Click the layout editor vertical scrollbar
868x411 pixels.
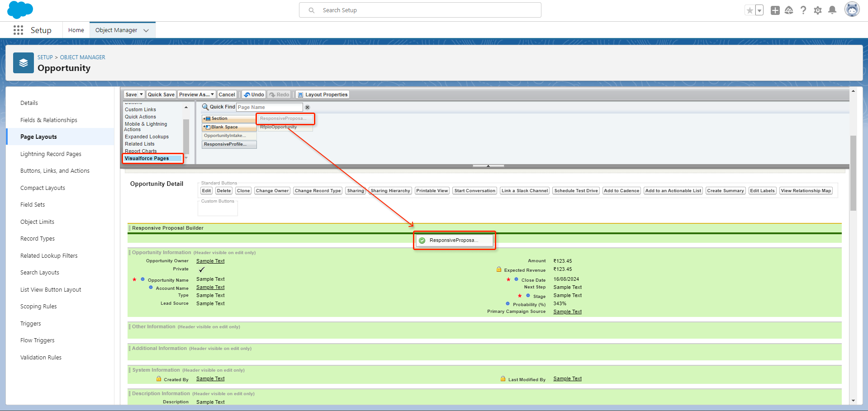853,173
